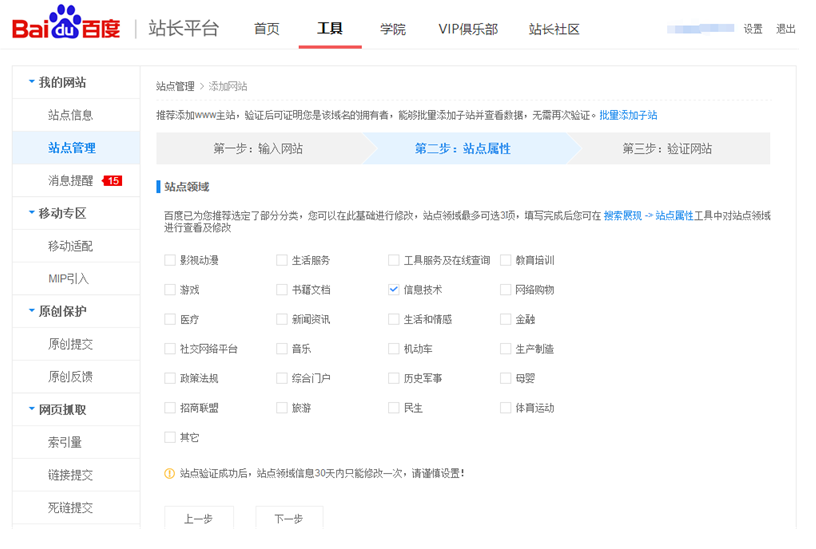Open the 学院 top navigation tab

(393, 29)
